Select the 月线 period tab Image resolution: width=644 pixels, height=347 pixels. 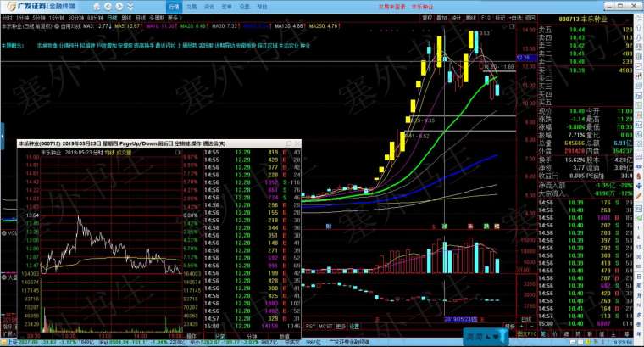point(141,18)
